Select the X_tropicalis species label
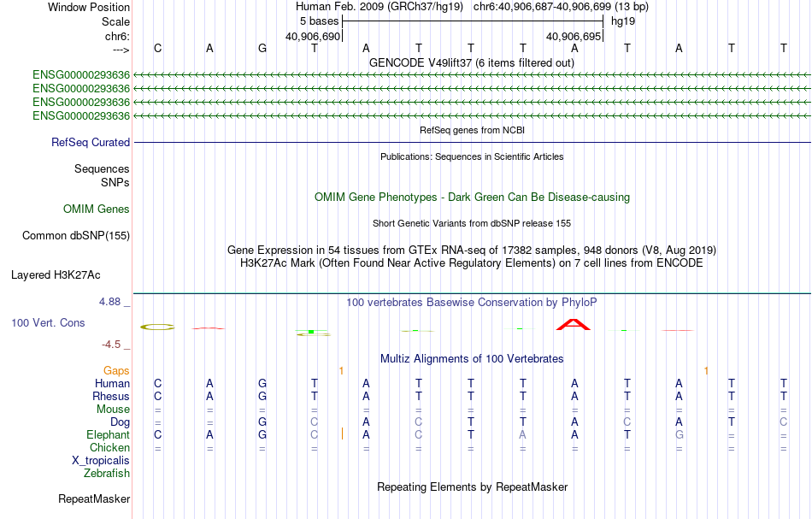 click(101, 461)
